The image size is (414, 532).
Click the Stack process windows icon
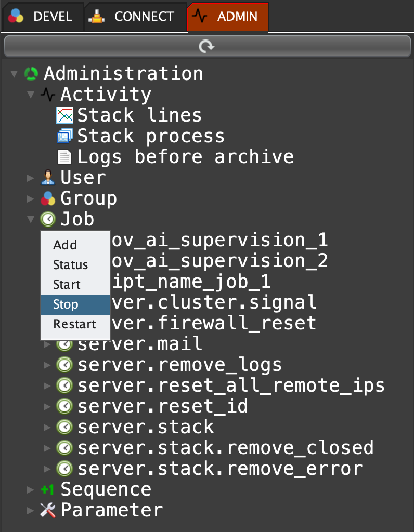tap(64, 136)
